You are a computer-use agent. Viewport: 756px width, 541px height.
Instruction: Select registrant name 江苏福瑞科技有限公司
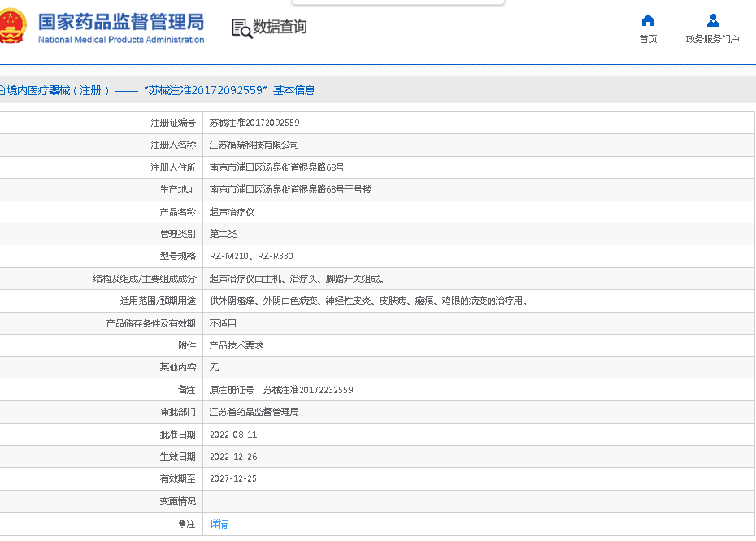[x=254, y=145]
